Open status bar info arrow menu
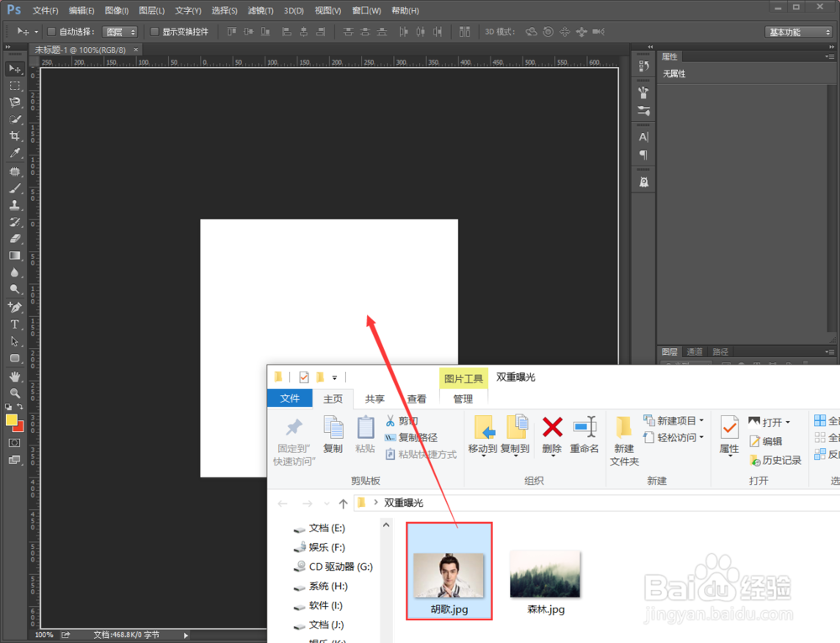 click(x=186, y=635)
